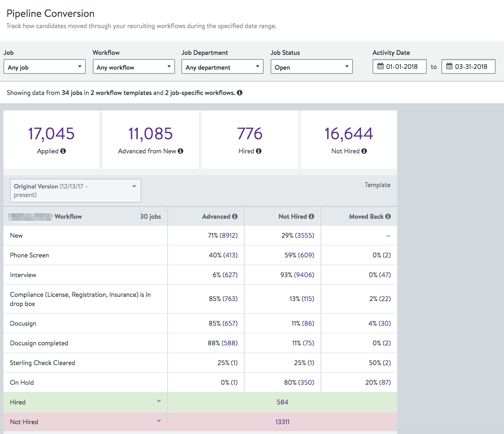
Task: Open the 584 total in the Hired row
Action: click(283, 402)
